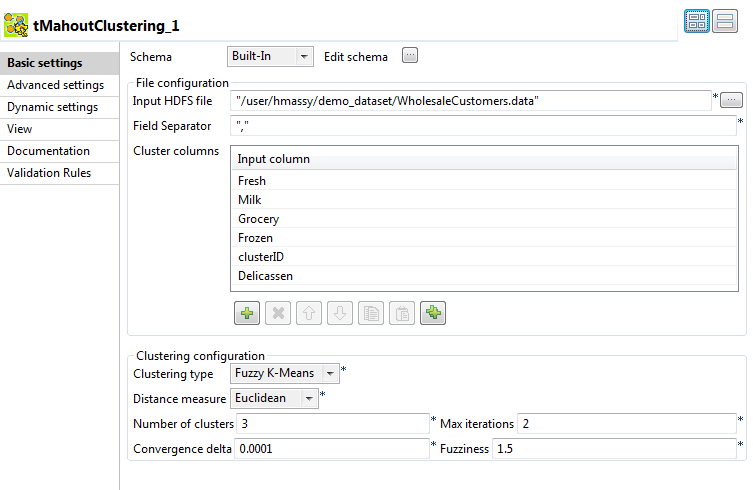Open the Validation Rules tab
The width and height of the screenshot is (753, 490).
tap(60, 173)
